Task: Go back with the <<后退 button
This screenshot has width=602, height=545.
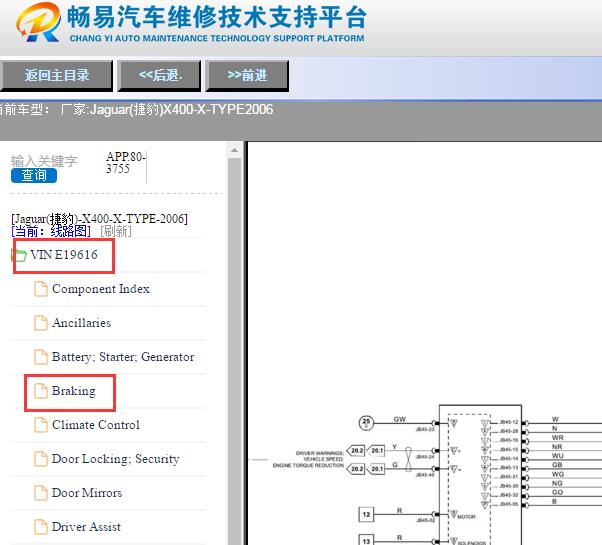Action: [159, 75]
